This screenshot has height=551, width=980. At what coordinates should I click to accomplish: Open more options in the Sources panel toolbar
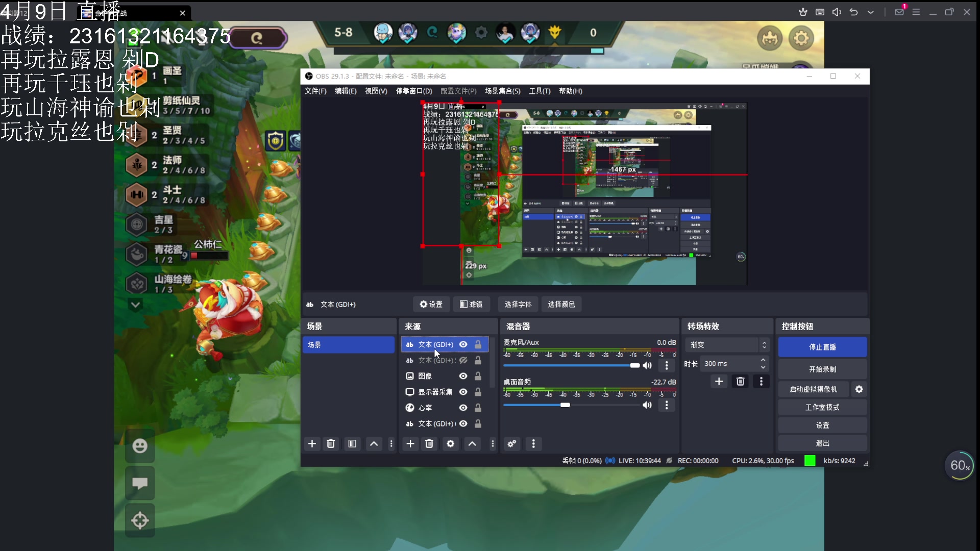coord(493,444)
